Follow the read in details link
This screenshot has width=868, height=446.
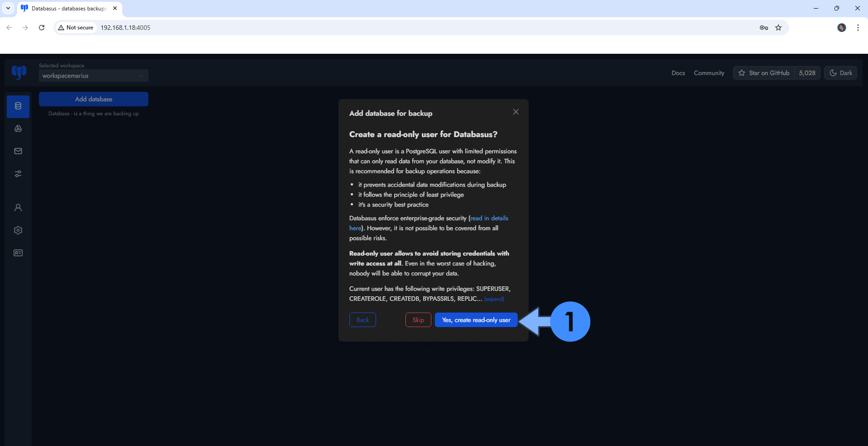[x=489, y=218]
